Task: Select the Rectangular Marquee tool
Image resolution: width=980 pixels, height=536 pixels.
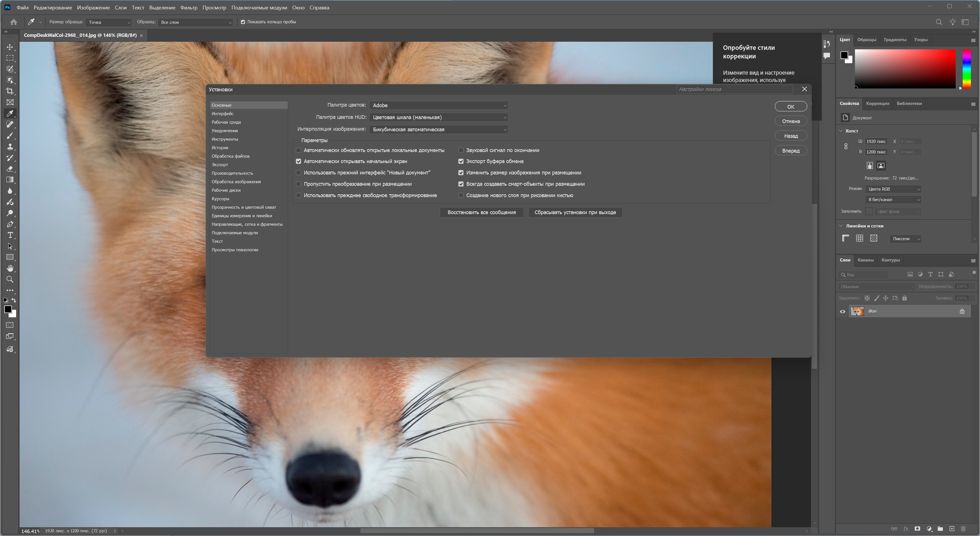Action: (x=10, y=58)
